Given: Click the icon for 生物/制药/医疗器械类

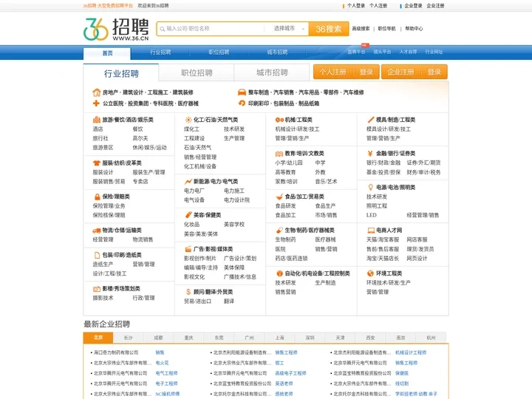Looking at the screenshot, I should pos(279,231).
